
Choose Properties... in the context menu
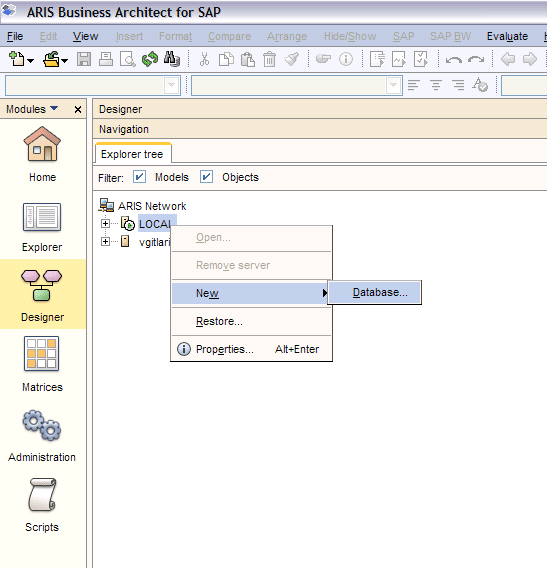point(251,349)
